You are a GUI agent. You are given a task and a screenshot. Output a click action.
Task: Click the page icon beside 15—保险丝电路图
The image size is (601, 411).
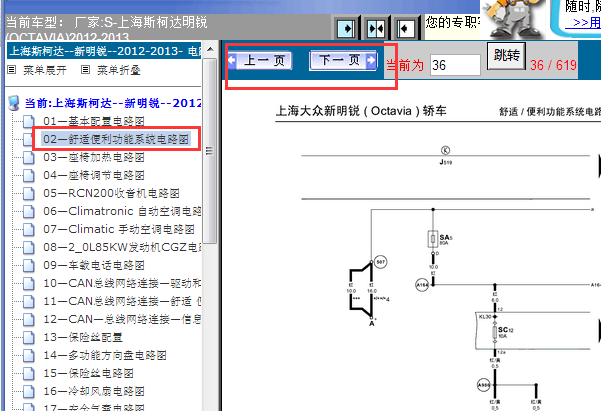[29, 373]
